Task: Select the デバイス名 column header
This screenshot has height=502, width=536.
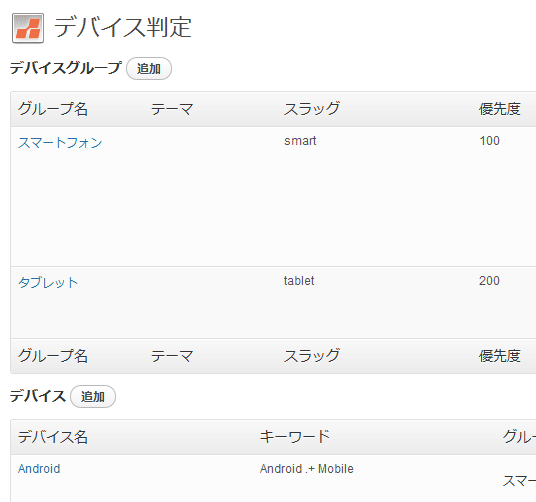Action: tap(53, 437)
